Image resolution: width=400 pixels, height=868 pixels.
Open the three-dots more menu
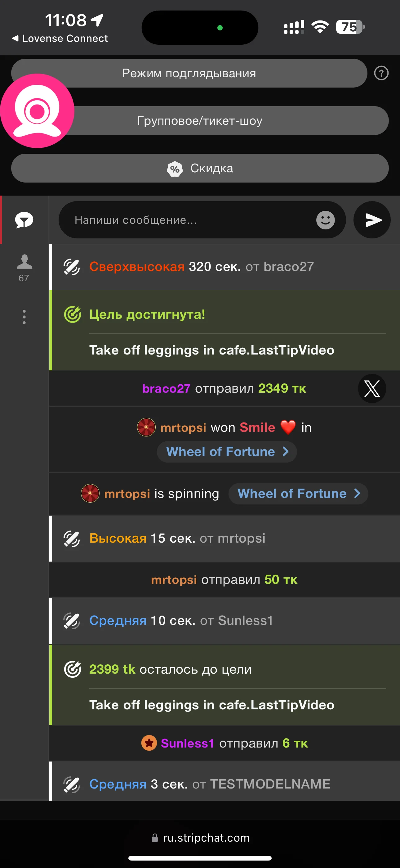24,317
